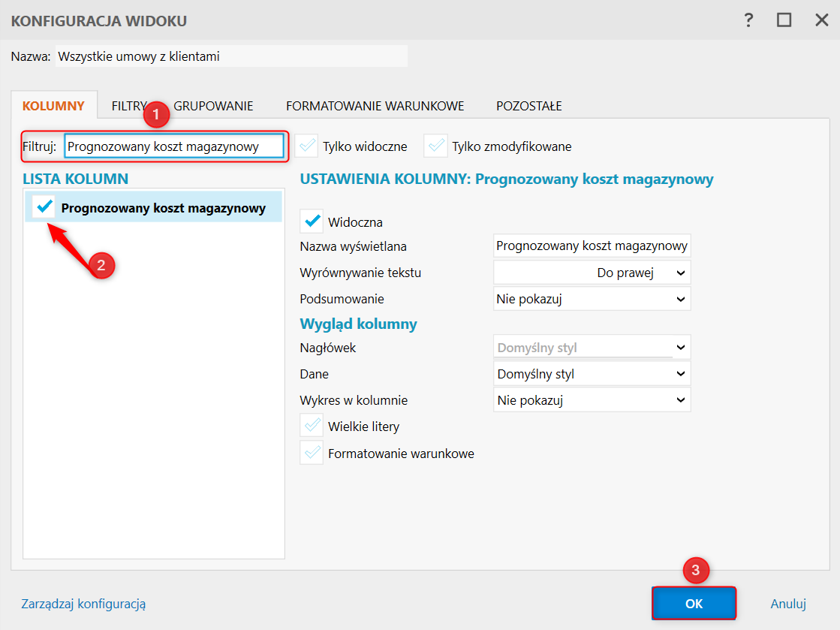The image size is (840, 630).
Task: Open the Nagłówek style dropdown
Action: (592, 348)
